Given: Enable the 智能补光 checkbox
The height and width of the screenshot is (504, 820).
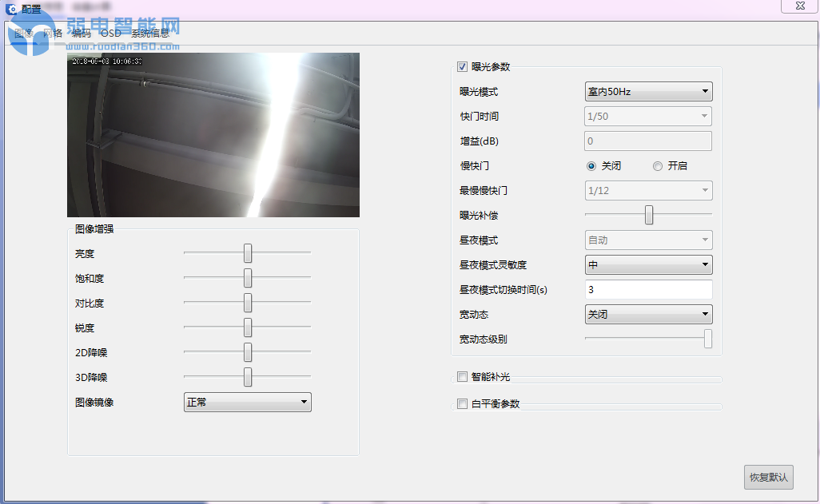Looking at the screenshot, I should (462, 377).
